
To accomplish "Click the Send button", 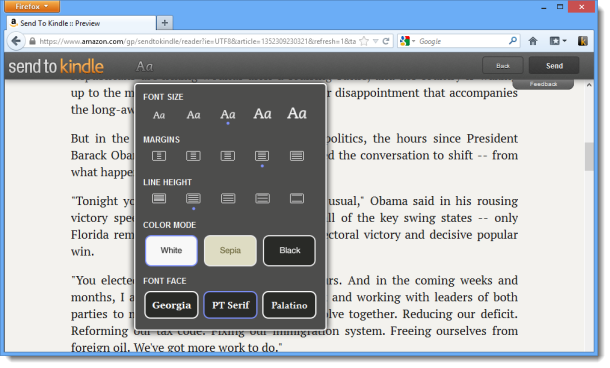I will [554, 66].
